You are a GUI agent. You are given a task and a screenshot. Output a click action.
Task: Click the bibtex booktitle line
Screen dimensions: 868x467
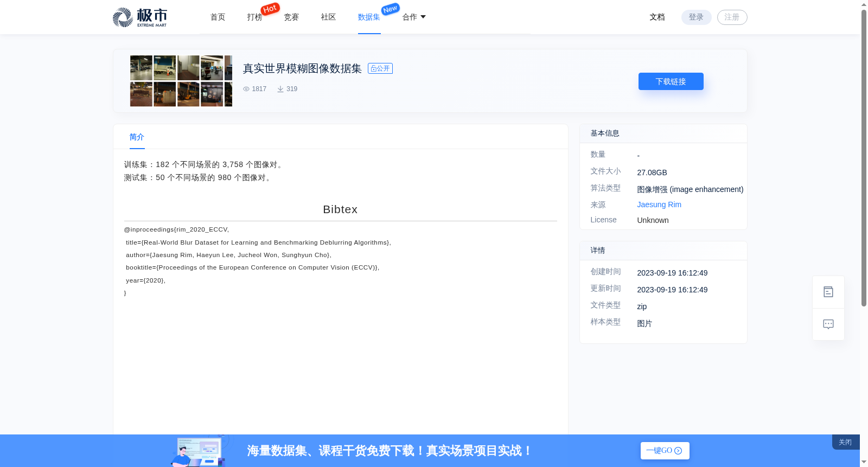252,267
